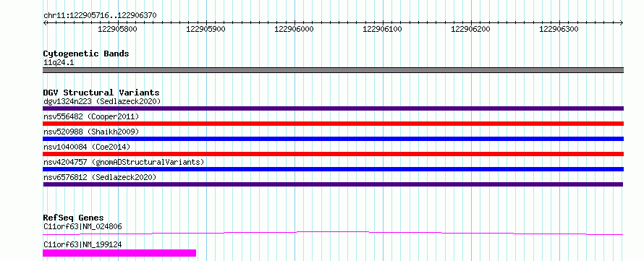Image resolution: width=644 pixels, height=261 pixels.
Task: Click the gray 11q24.1 cytoband bar
Action: pyautogui.click(x=333, y=70)
